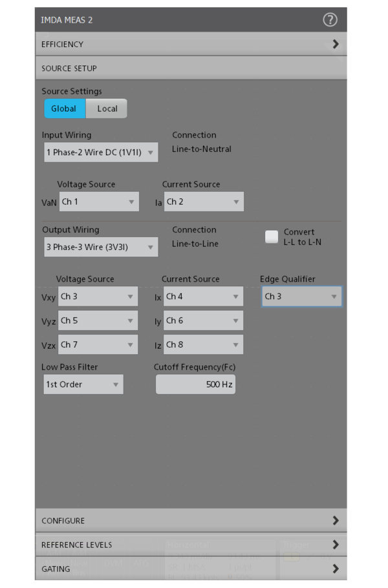Open the Input Wiring dropdown
The image size is (388, 588).
[100, 152]
